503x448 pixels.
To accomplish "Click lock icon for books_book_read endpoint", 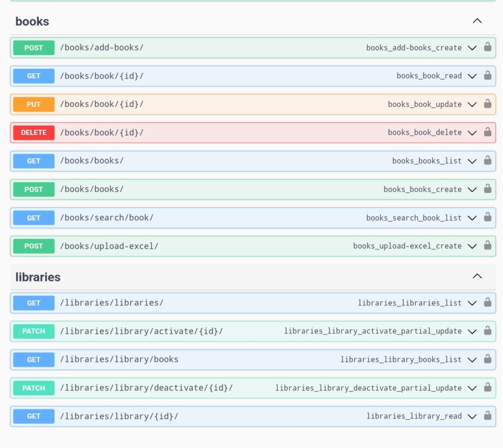I will pyautogui.click(x=488, y=76).
